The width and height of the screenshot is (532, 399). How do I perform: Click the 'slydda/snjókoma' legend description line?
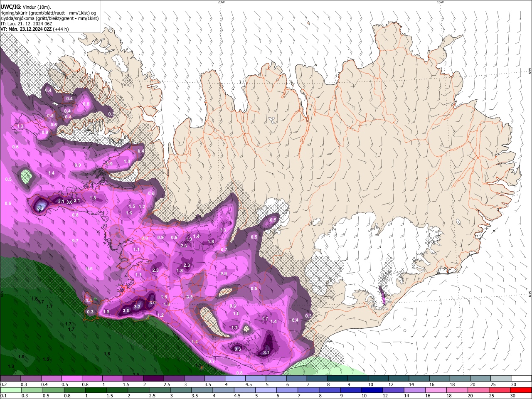click(x=49, y=18)
